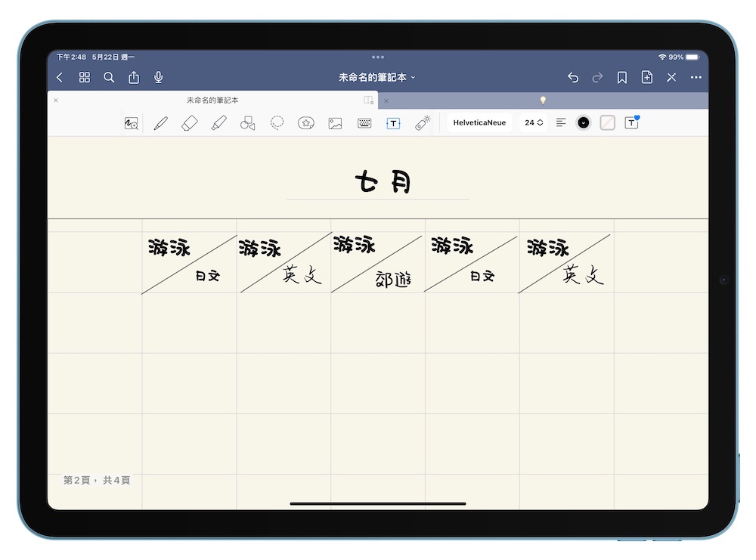Change the font size 24 stepper
Viewport: 756px width, 560px height.
pyautogui.click(x=534, y=123)
